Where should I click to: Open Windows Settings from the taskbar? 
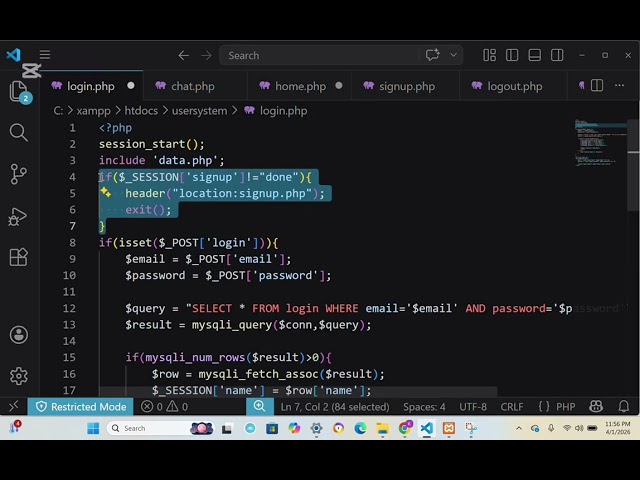click(316, 428)
